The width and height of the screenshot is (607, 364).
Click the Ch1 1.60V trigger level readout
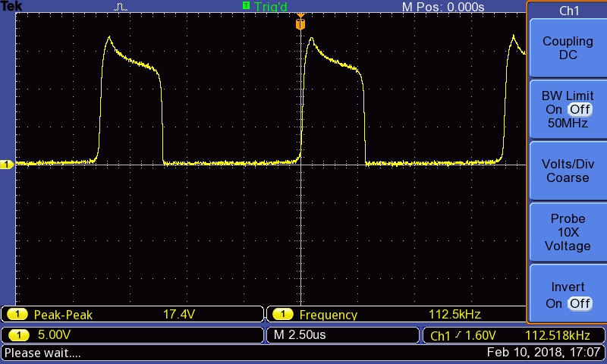click(463, 335)
